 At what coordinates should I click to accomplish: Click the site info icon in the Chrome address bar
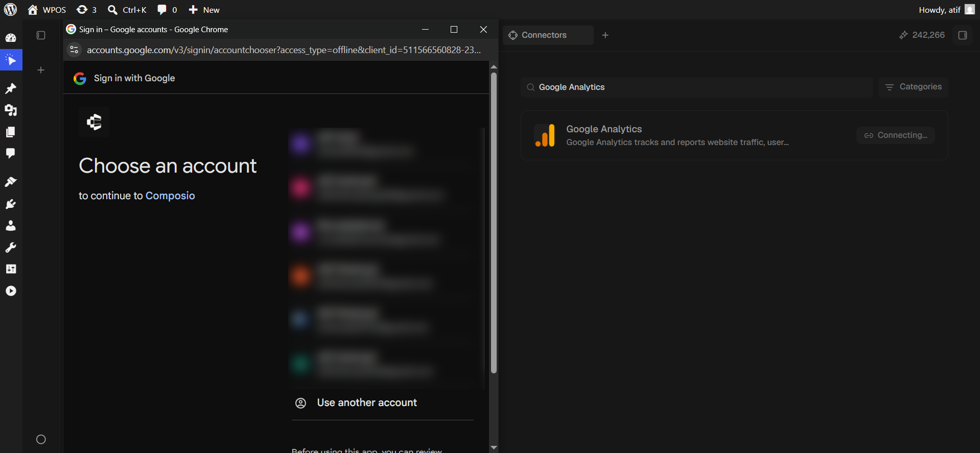pos(74,50)
